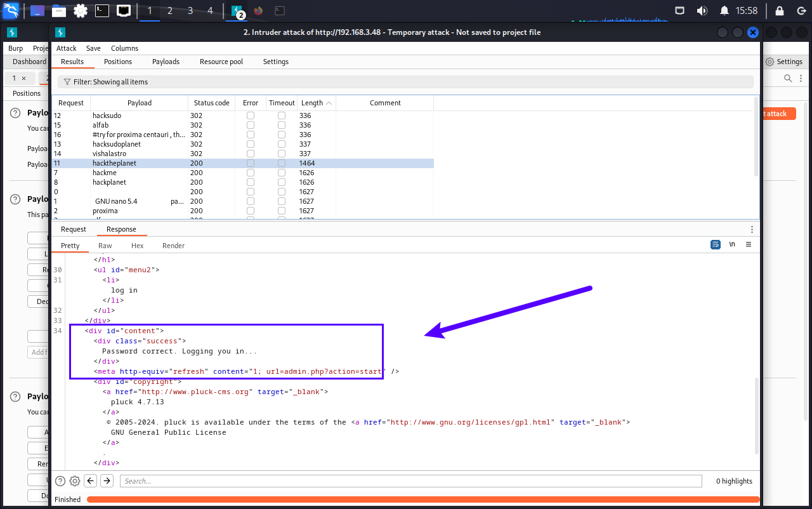This screenshot has height=509, width=812.
Task: Click the results table vertical scrollbar
Action: pos(756,136)
